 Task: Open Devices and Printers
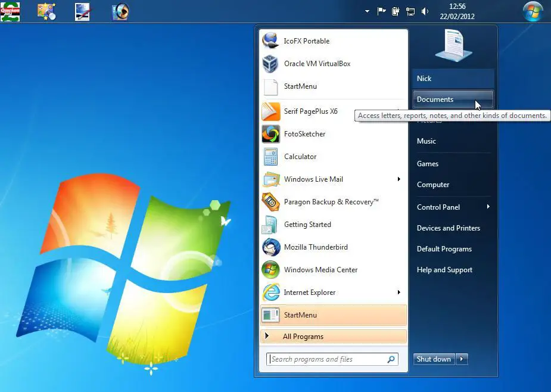tap(453, 228)
